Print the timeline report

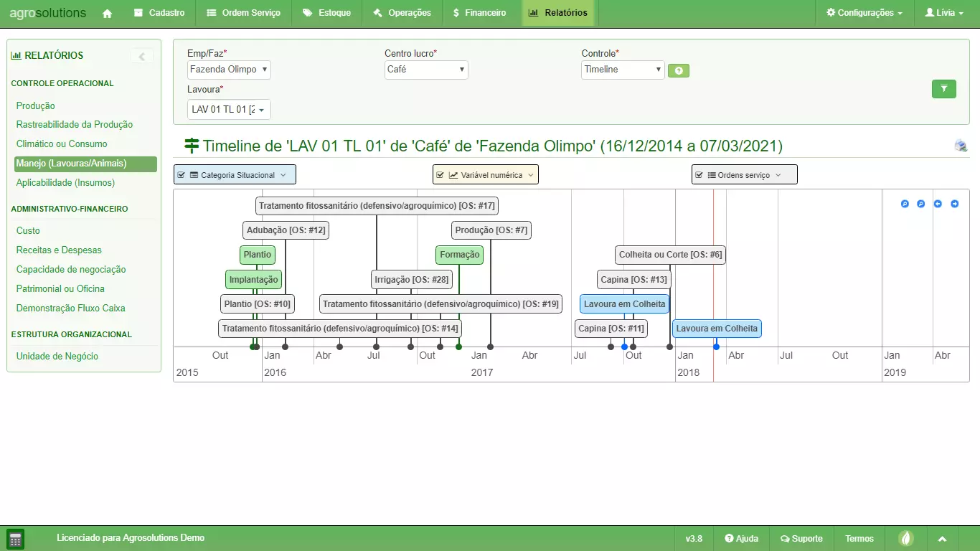[x=961, y=146]
